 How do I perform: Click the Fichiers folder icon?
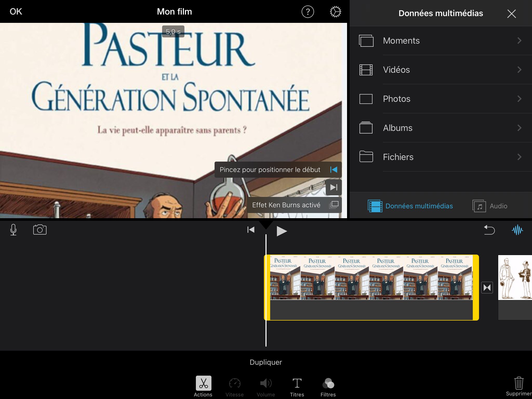(x=366, y=156)
